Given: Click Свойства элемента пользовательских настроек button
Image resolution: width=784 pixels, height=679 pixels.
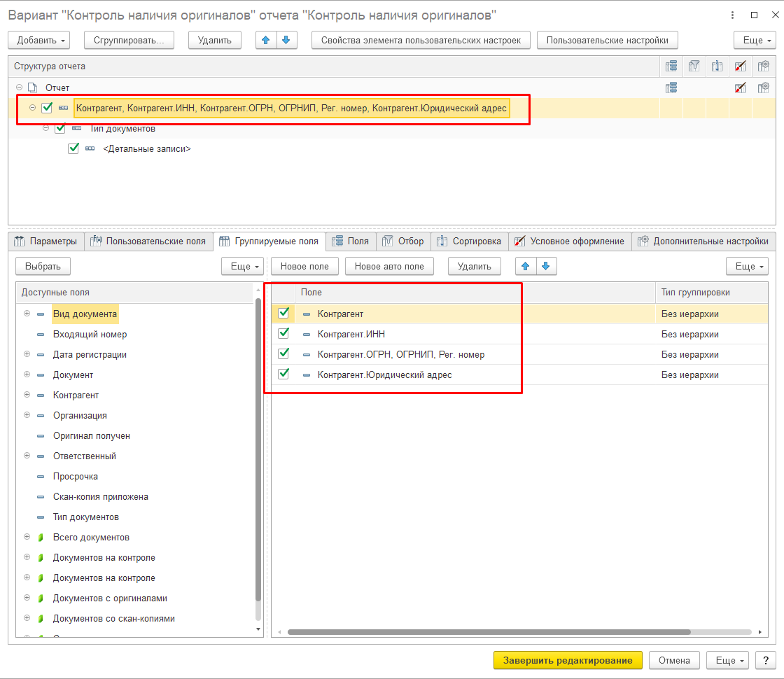Looking at the screenshot, I should [421, 40].
